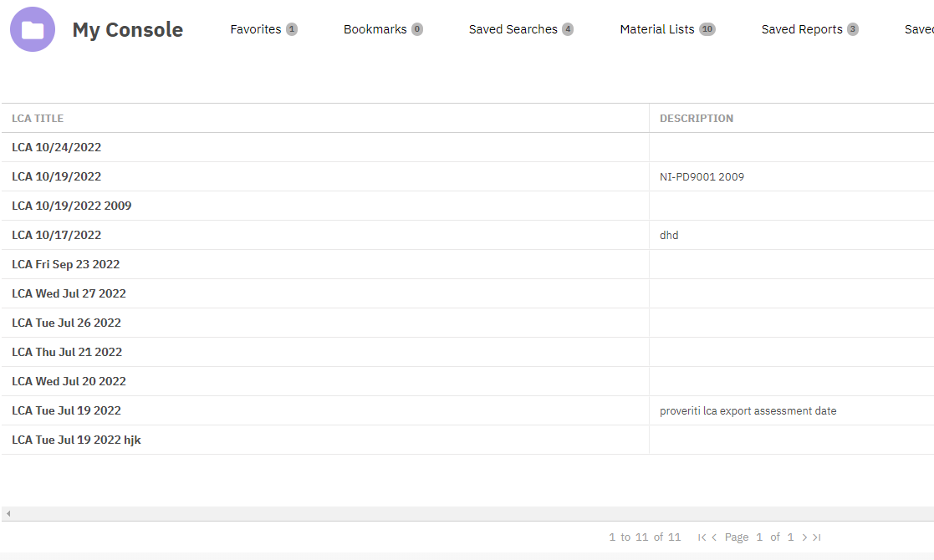Click the purple folder console icon

click(33, 29)
